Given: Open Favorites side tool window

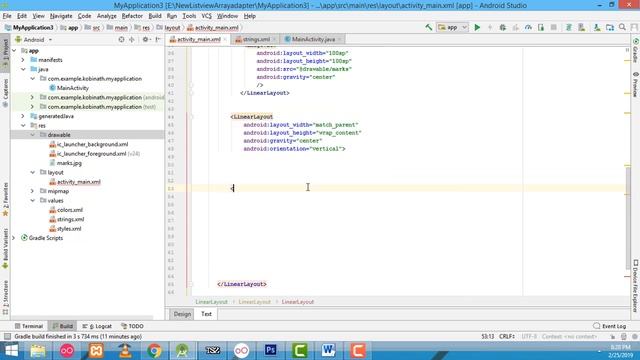Looking at the screenshot, I should coord(5,199).
